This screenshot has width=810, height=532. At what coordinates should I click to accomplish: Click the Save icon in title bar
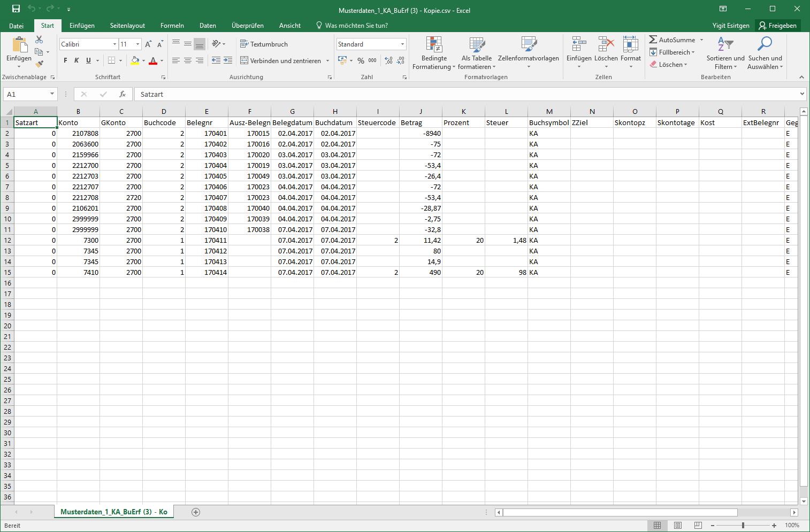[x=16, y=9]
